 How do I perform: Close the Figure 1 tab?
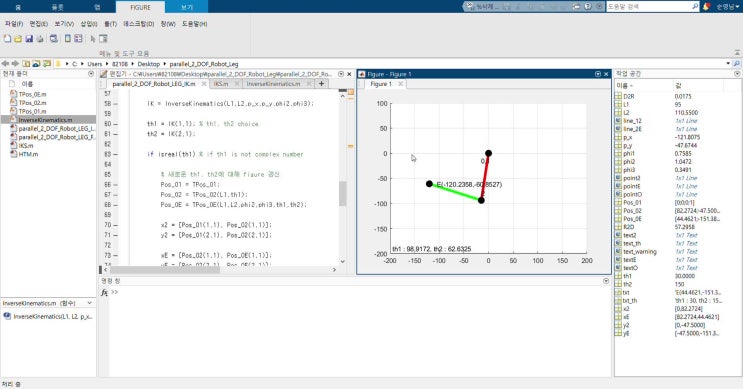400,84
